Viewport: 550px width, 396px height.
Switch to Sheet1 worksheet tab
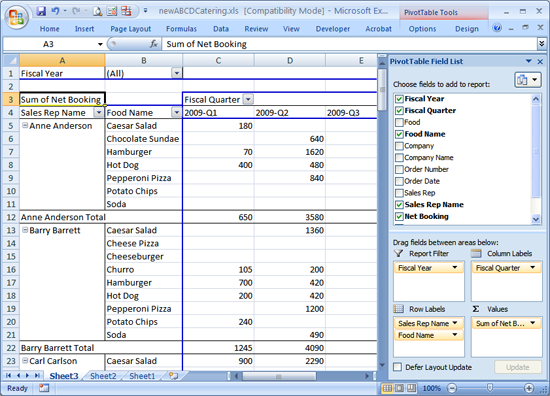[142, 376]
